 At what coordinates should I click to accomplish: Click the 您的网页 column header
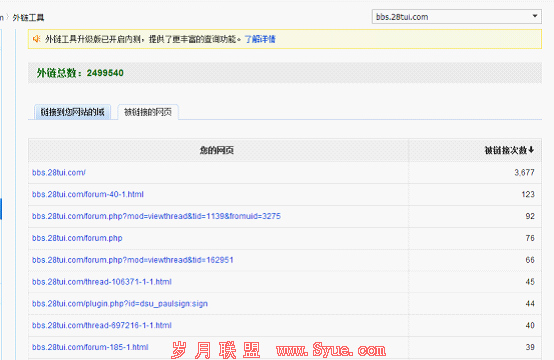217,150
